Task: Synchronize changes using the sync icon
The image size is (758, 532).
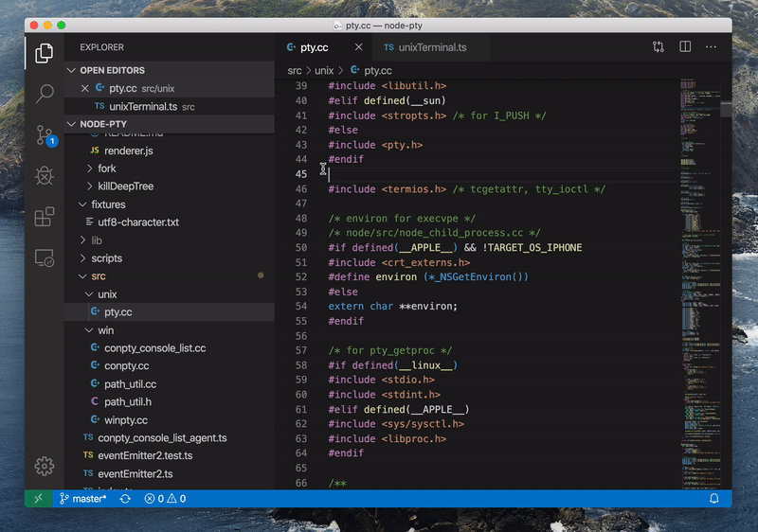Action: [125, 498]
